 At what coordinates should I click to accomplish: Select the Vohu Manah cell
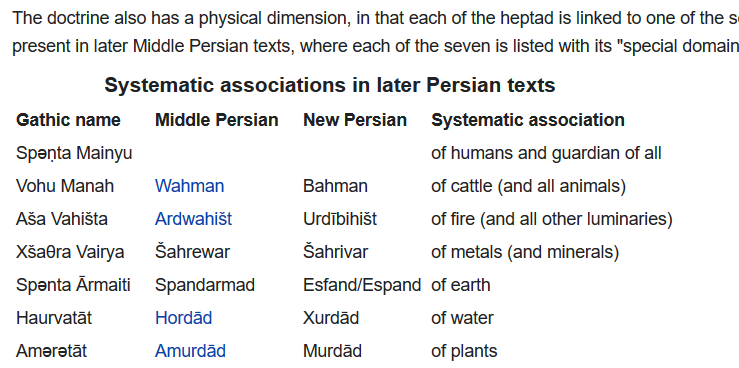click(65, 186)
